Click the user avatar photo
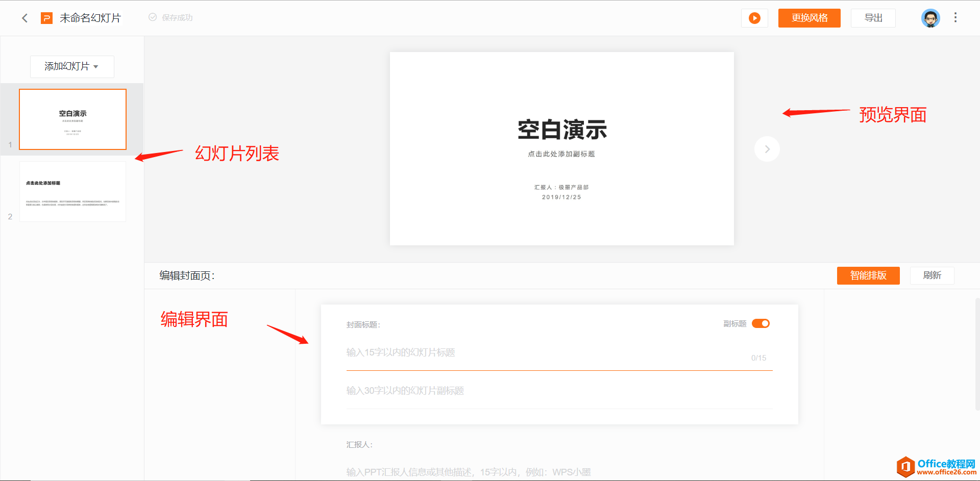This screenshot has height=481, width=980. coord(930,18)
